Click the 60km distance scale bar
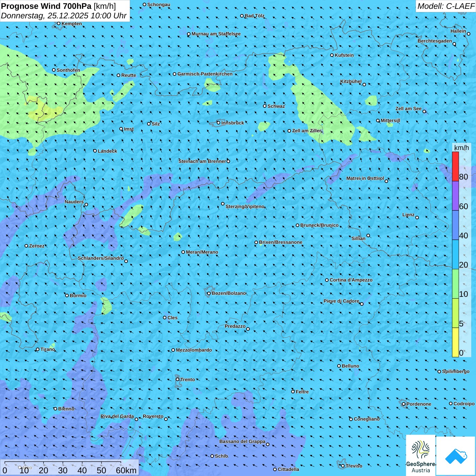This screenshot has width=476, height=476. [x=63, y=461]
